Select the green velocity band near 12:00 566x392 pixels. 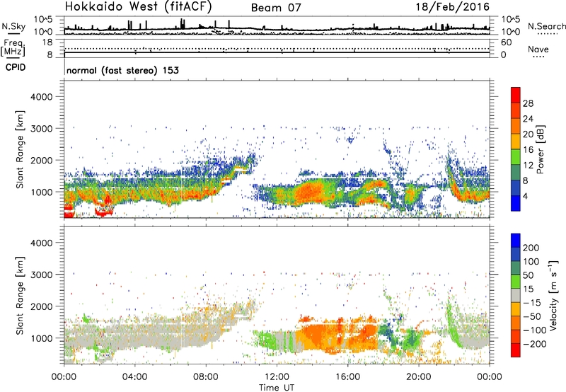(x=269, y=340)
